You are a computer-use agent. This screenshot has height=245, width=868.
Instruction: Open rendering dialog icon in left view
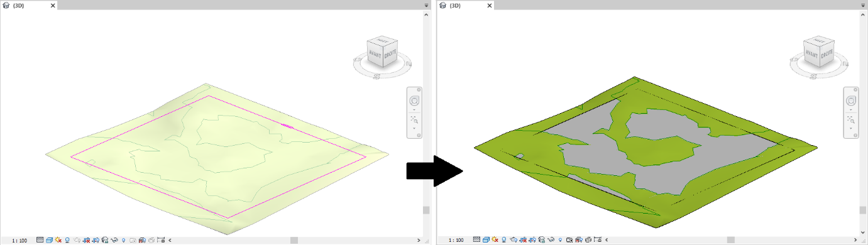point(77,240)
